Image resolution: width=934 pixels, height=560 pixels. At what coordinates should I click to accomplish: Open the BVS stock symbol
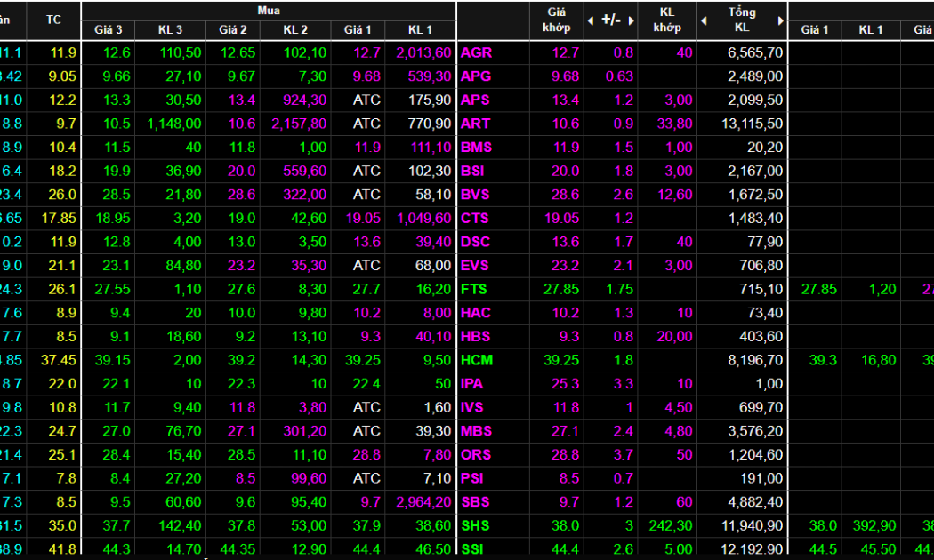475,195
